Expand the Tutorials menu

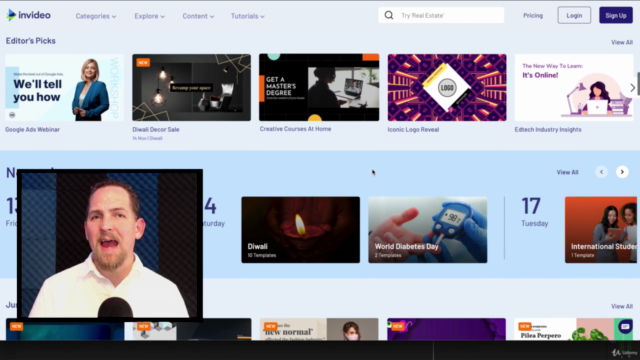(247, 16)
